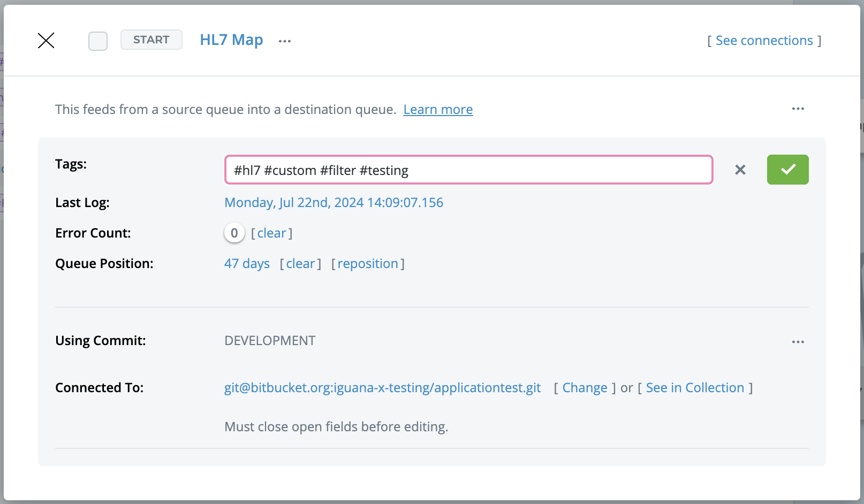Open the Last Log timestamp link
The width and height of the screenshot is (864, 504).
tap(334, 203)
